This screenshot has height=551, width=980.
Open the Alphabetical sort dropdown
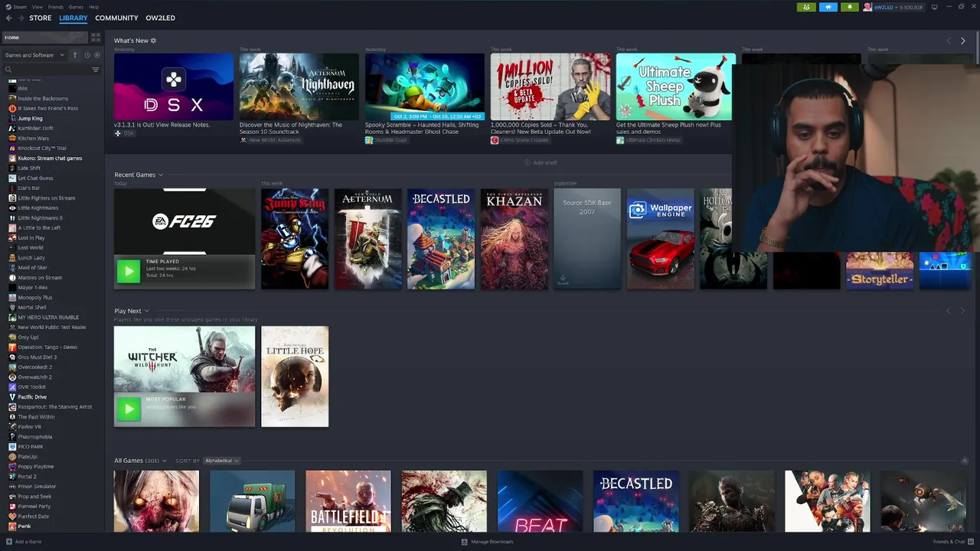pyautogui.click(x=222, y=461)
